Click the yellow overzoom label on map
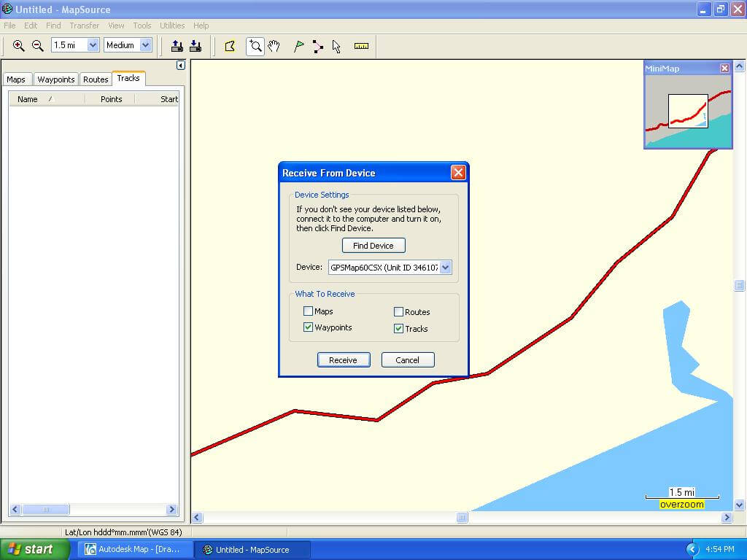This screenshot has width=747, height=560. pyautogui.click(x=682, y=505)
